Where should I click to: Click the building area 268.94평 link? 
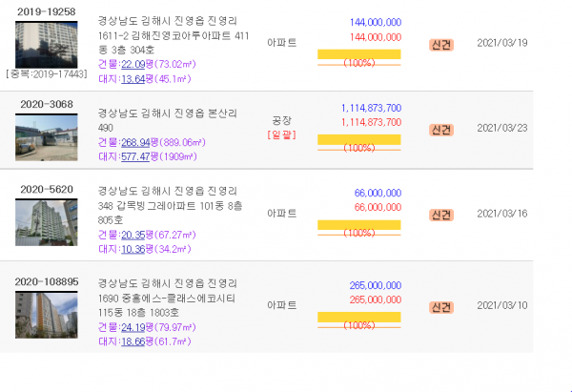click(135, 142)
